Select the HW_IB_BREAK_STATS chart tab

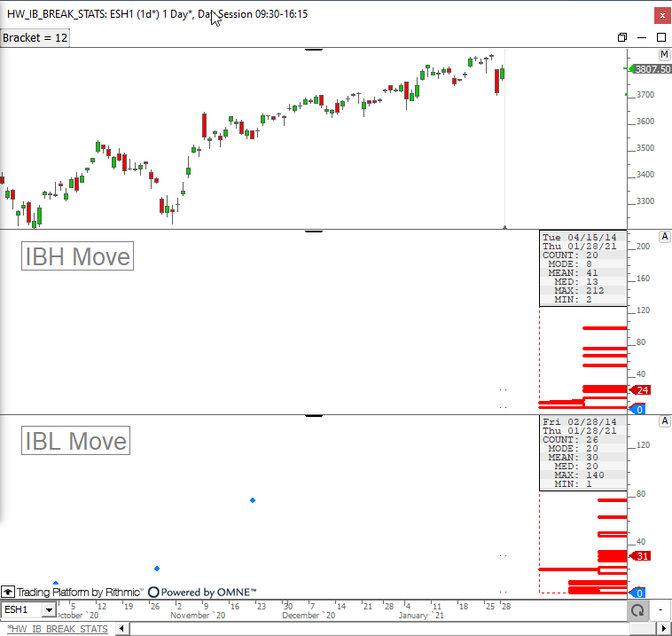tap(57, 629)
